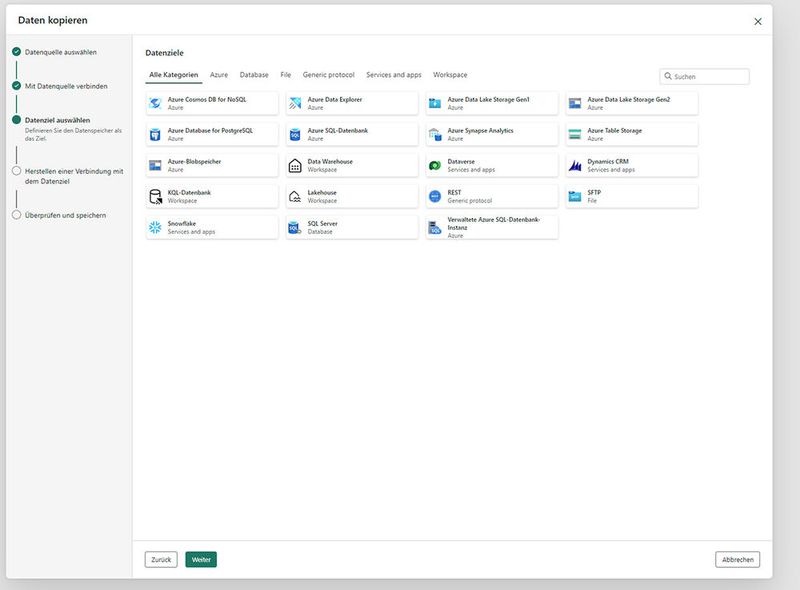Pick the Snowflake connector icon

[x=155, y=227]
